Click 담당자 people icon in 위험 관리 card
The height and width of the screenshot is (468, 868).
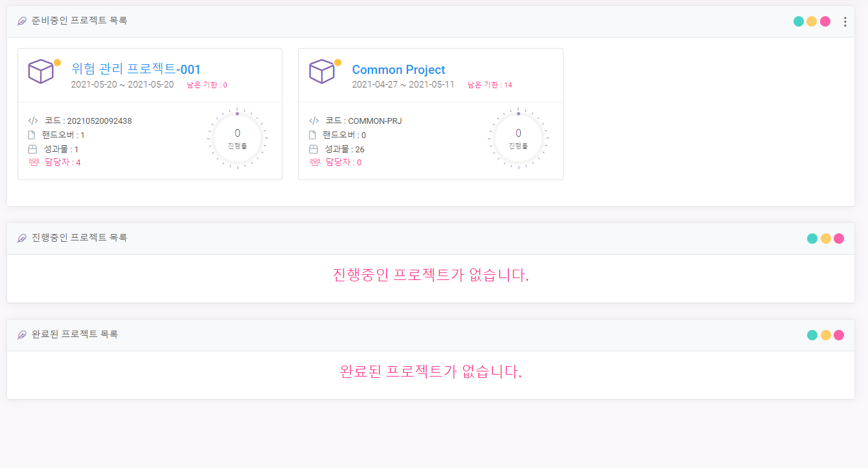click(x=34, y=162)
